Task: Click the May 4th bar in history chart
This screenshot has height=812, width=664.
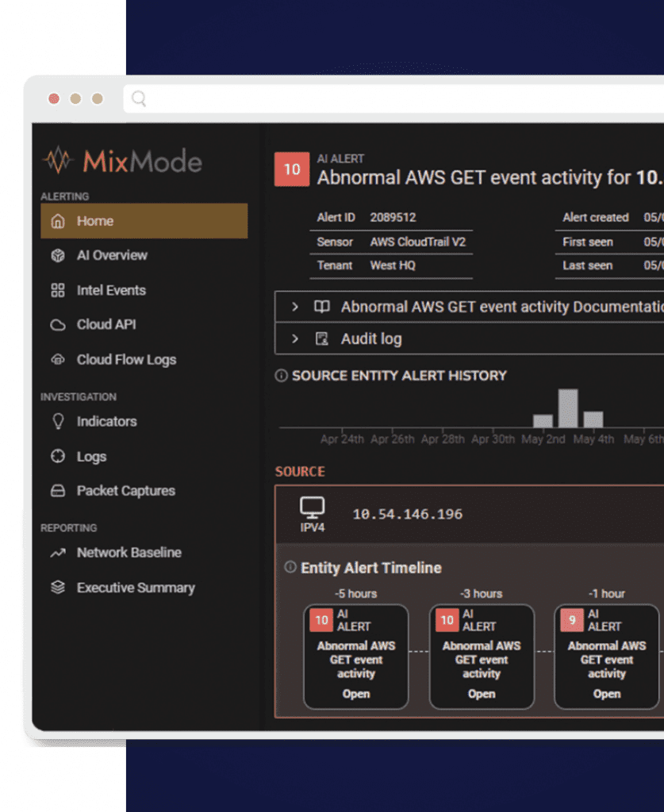Action: [x=593, y=419]
